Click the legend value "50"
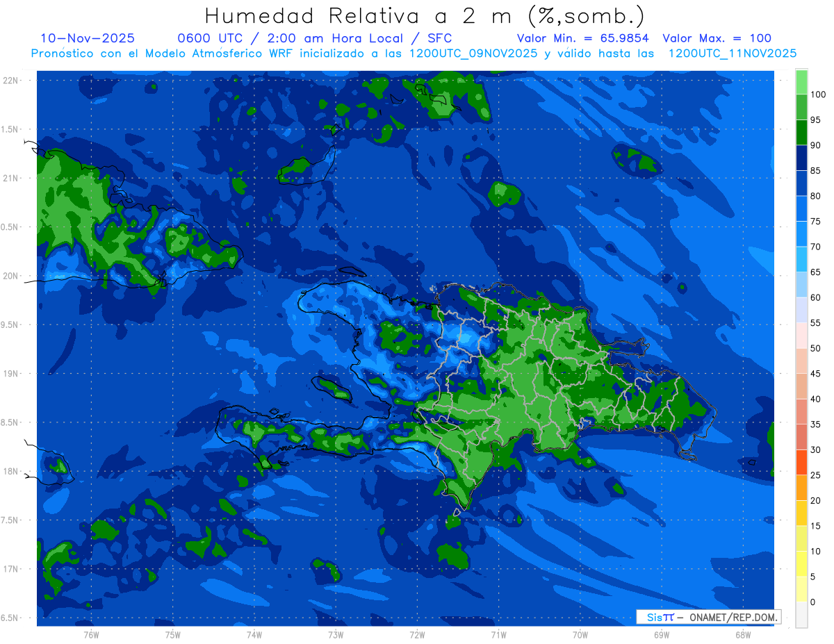 tap(816, 348)
